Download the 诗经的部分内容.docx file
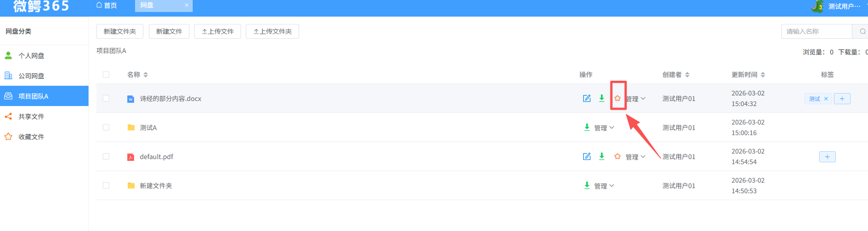The height and width of the screenshot is (231, 868). point(602,98)
